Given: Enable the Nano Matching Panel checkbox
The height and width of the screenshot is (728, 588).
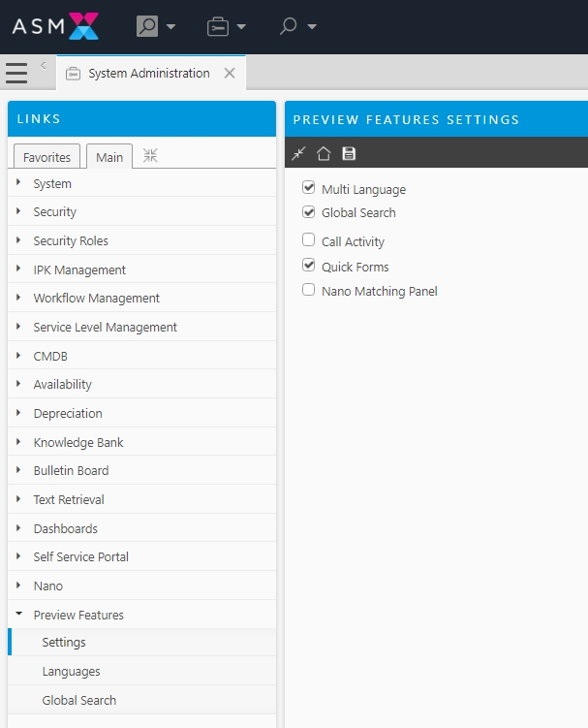Looking at the screenshot, I should 309,290.
